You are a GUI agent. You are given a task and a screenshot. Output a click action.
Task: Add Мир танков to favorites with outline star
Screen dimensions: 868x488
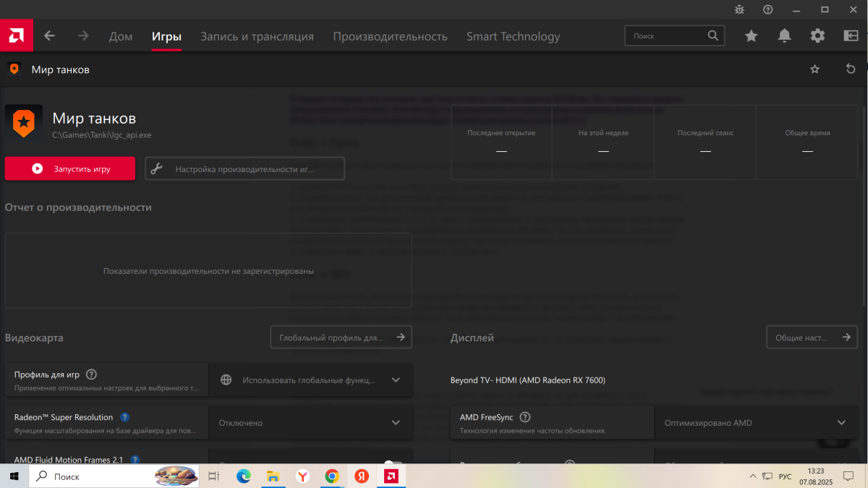coord(815,69)
